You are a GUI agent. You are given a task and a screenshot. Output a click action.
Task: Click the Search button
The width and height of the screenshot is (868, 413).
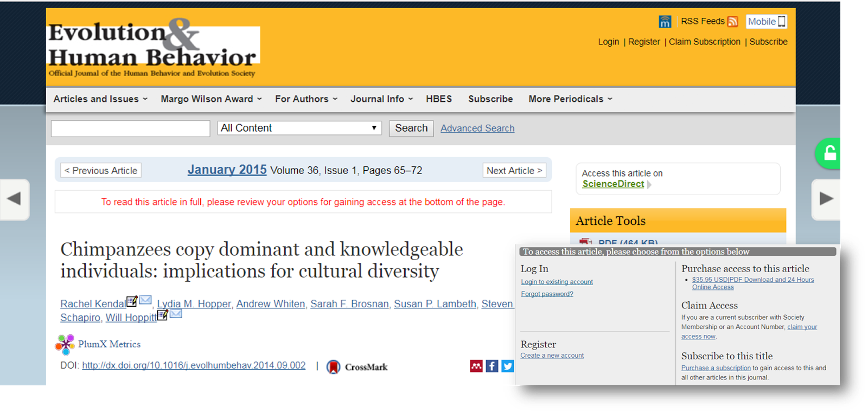tap(411, 128)
